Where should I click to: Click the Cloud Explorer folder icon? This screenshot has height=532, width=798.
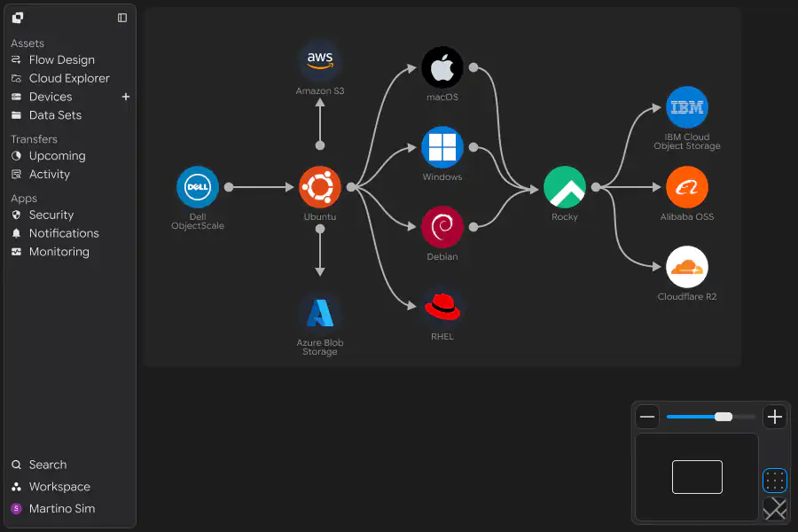(x=16, y=78)
